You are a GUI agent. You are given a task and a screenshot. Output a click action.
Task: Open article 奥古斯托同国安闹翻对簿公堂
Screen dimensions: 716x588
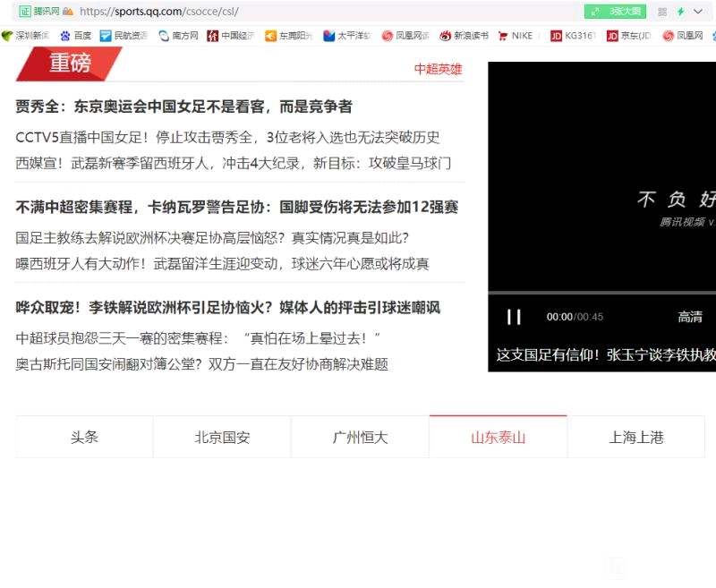(x=202, y=364)
